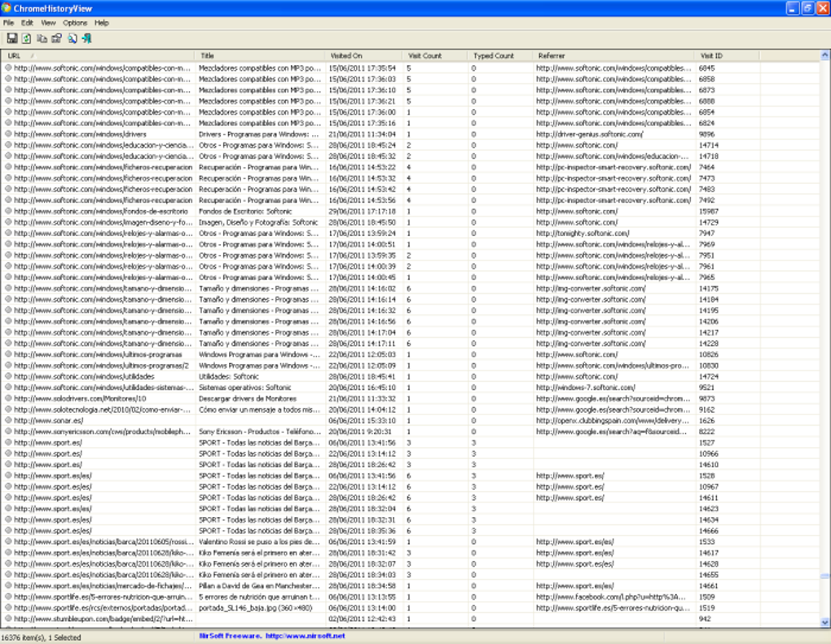
Task: Click the Save Selected Items toolbar icon
Action: [11, 38]
